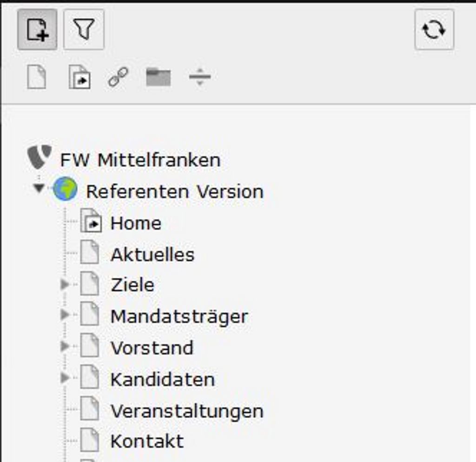Click the globe icon of Referenten Version
476x462 pixels.
coord(65,189)
